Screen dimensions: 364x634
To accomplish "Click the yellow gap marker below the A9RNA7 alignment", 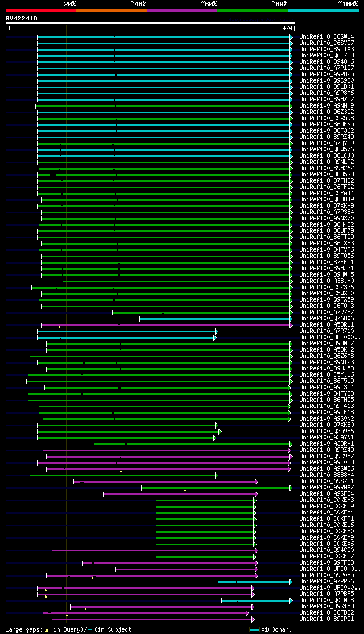I will 185,490.
